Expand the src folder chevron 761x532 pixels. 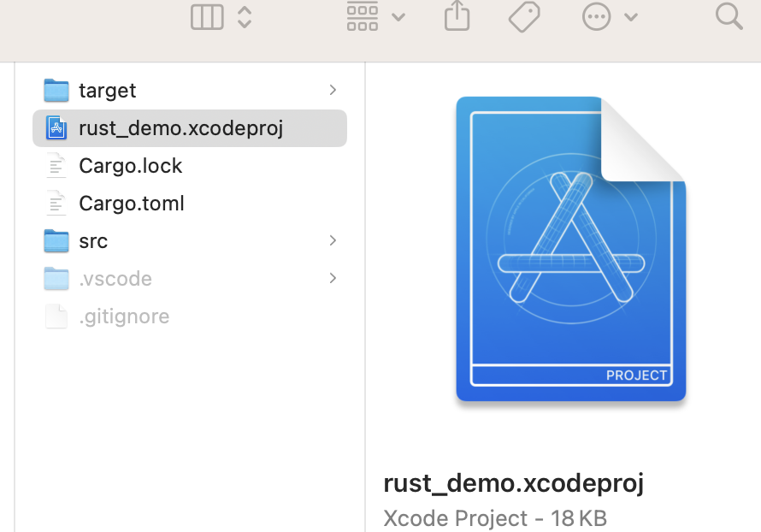[x=333, y=240]
